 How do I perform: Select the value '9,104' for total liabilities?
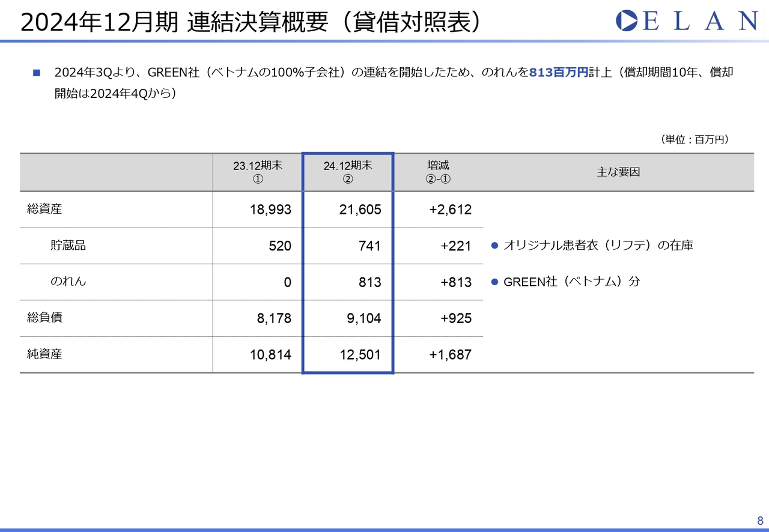[364, 319]
